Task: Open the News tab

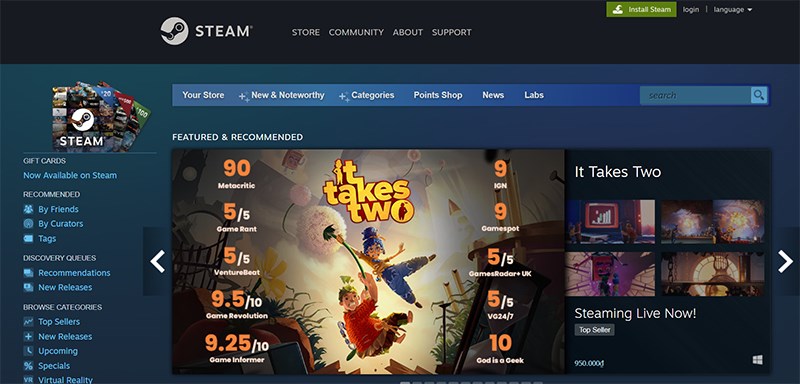Action: (493, 95)
